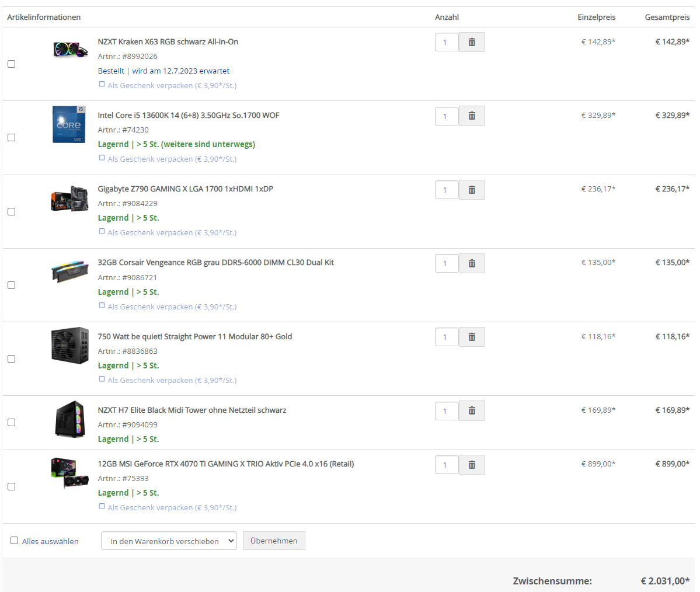Select the MSI RTX 4070 Ti row checkbox
The width and height of the screenshot is (700, 592).
(12, 487)
